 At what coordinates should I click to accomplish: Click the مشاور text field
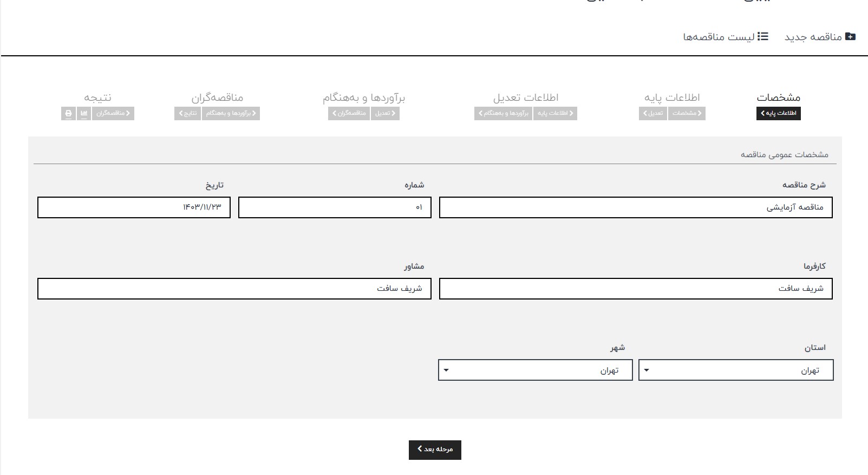point(234,289)
